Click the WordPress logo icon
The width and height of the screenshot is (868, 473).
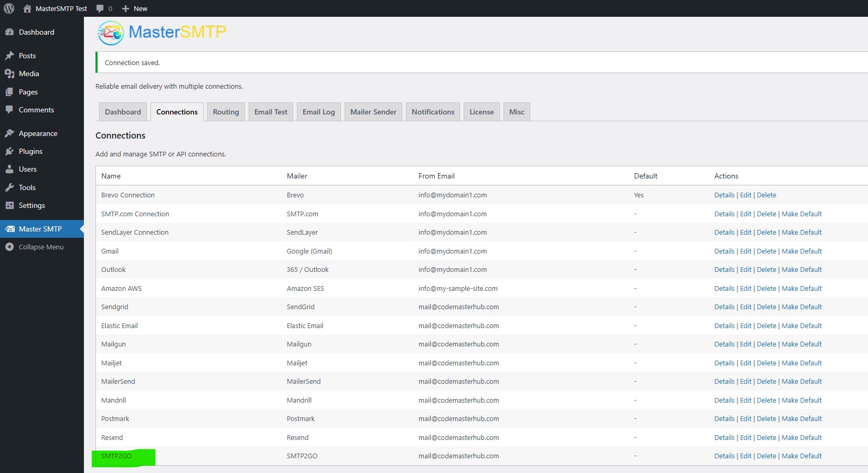tap(9, 8)
